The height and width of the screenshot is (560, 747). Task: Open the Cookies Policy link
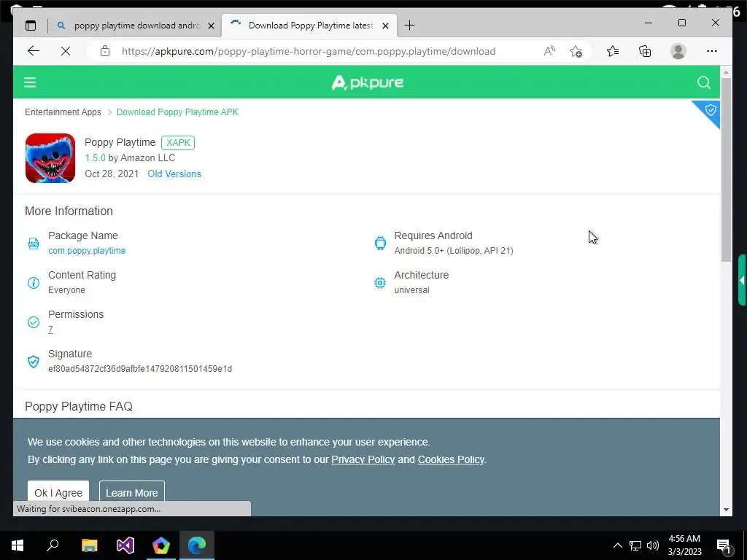coord(451,459)
